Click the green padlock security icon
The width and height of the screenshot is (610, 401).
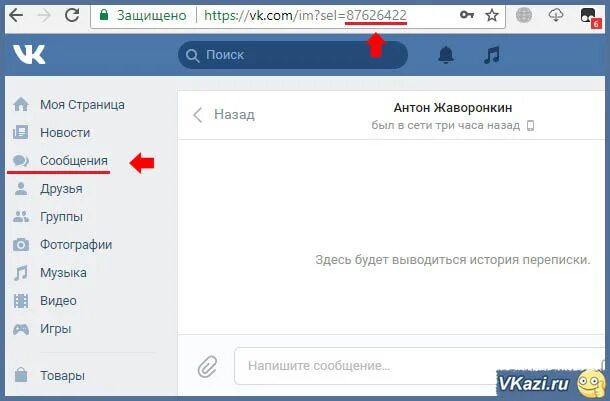(x=103, y=15)
